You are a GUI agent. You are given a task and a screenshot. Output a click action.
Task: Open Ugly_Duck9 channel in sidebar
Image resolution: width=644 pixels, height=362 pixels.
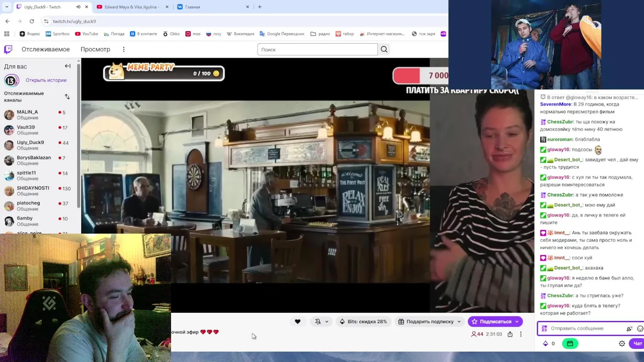point(40,145)
